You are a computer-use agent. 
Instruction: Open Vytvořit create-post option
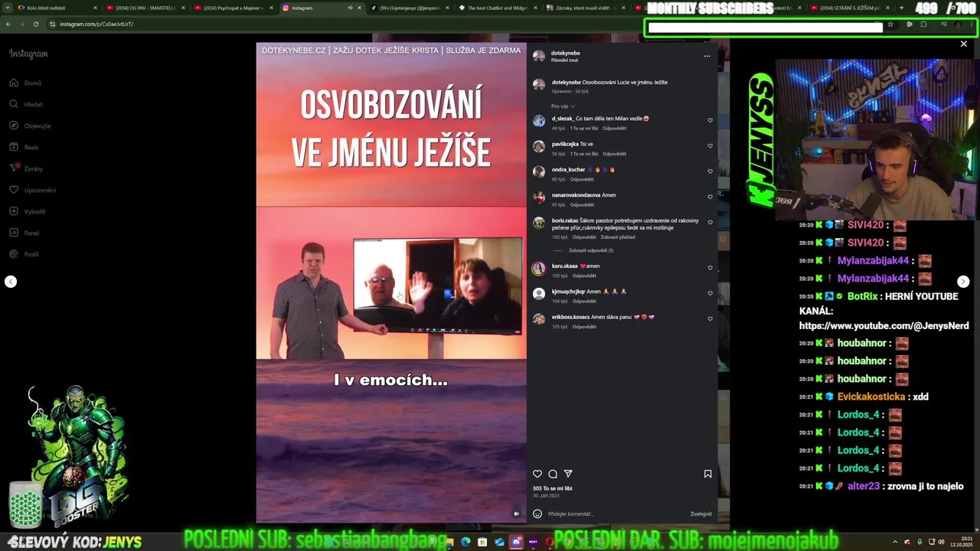coord(28,211)
